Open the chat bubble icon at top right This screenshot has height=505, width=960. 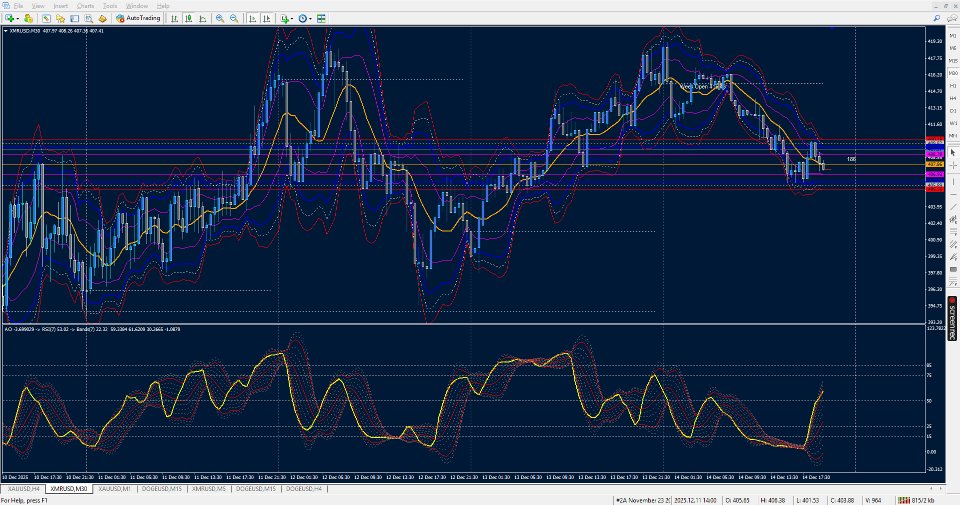952,18
